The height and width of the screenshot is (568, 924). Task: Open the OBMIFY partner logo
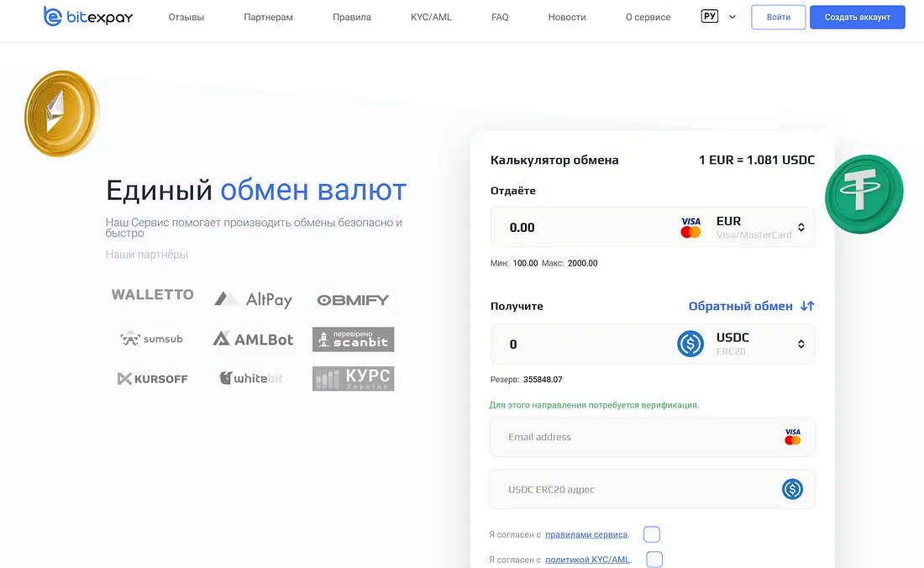[x=353, y=301]
